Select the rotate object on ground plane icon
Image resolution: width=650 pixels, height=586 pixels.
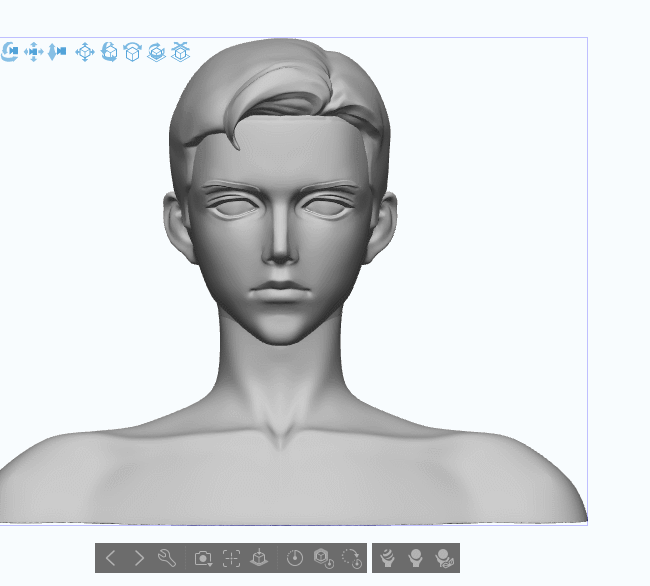pos(156,52)
